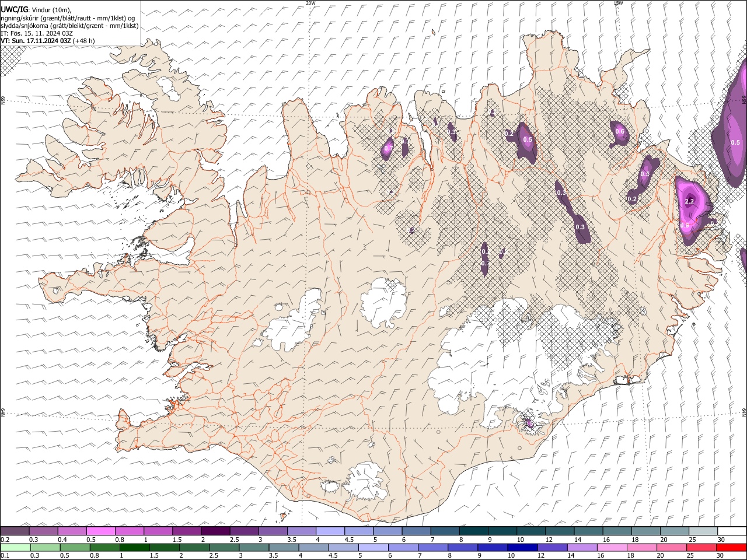Click the 20W longitude label

310,3
